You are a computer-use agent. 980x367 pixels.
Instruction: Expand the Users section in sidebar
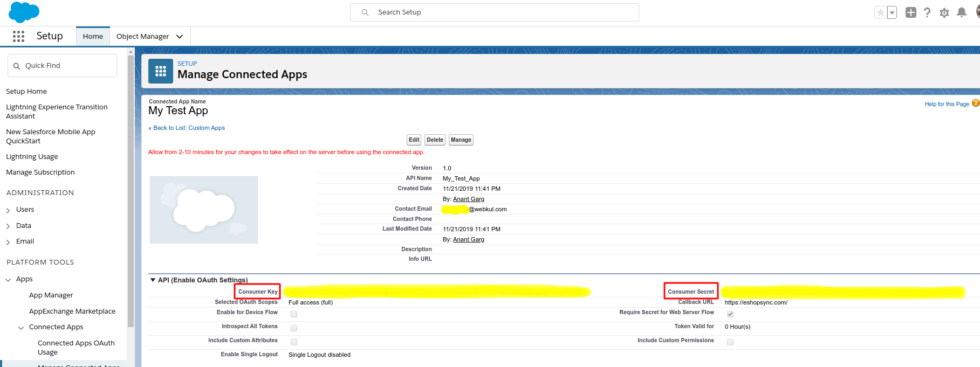click(x=8, y=210)
